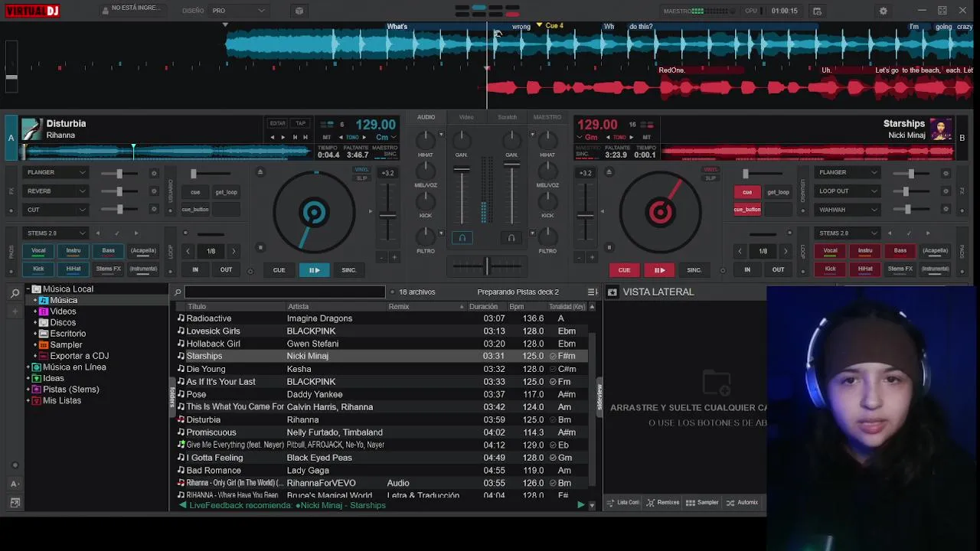980x551 pixels.
Task: Double loop size with right arrow on deck B
Action: coord(786,251)
